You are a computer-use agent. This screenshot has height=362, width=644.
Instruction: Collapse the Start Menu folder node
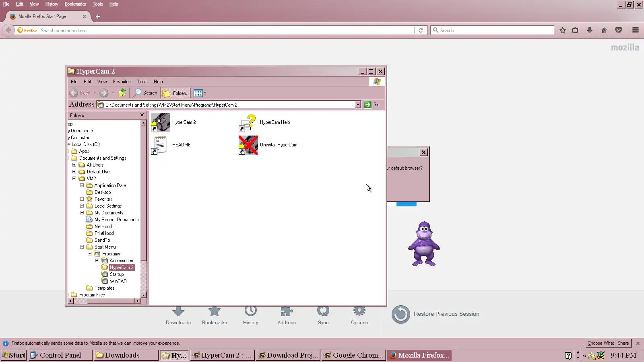pyautogui.click(x=82, y=247)
